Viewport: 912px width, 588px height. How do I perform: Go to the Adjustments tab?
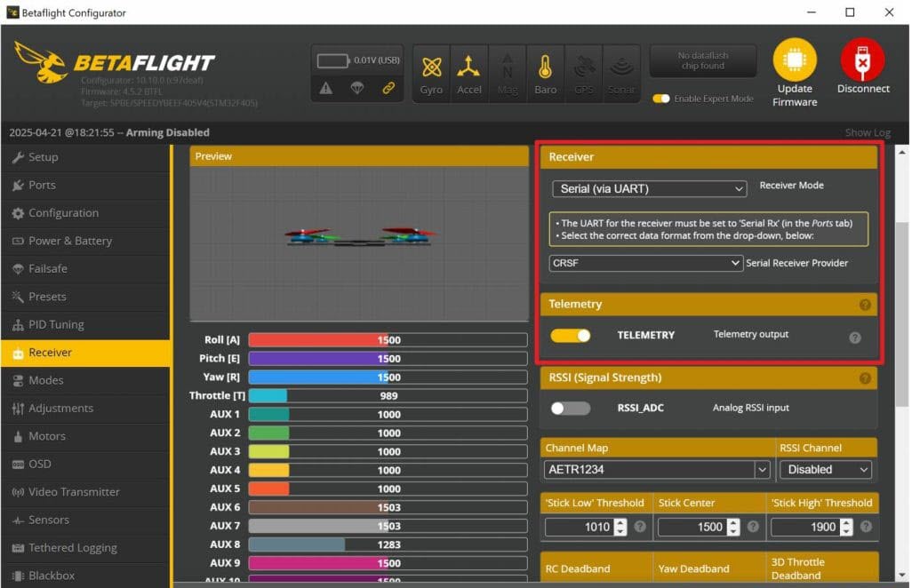point(85,409)
